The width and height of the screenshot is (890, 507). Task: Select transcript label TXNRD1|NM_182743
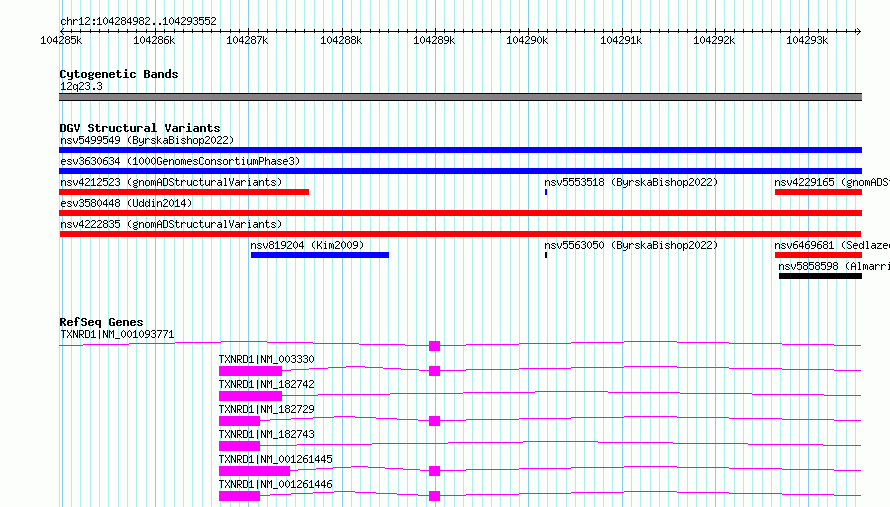point(266,434)
